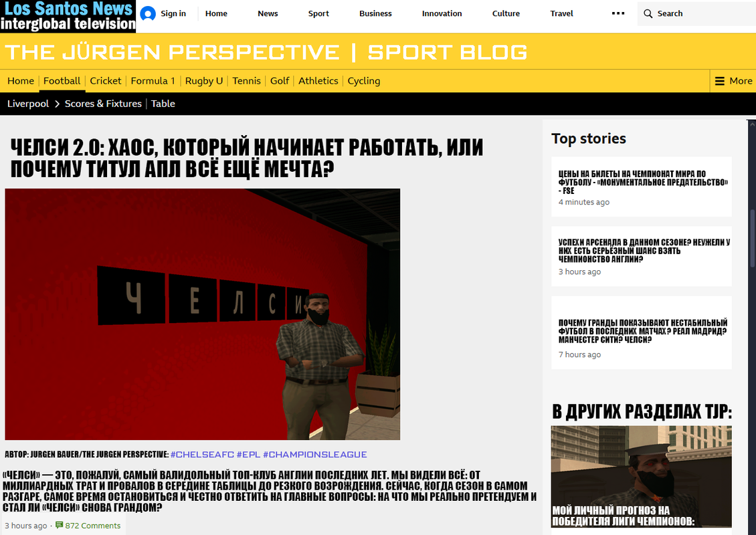This screenshot has height=535, width=756.
Task: Open the Liverpool team link
Action: (28, 104)
